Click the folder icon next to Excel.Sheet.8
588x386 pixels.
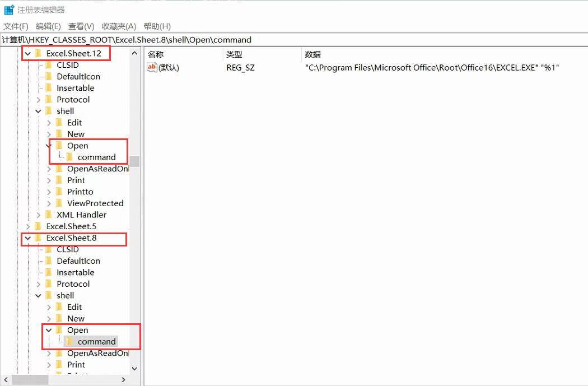tap(38, 238)
